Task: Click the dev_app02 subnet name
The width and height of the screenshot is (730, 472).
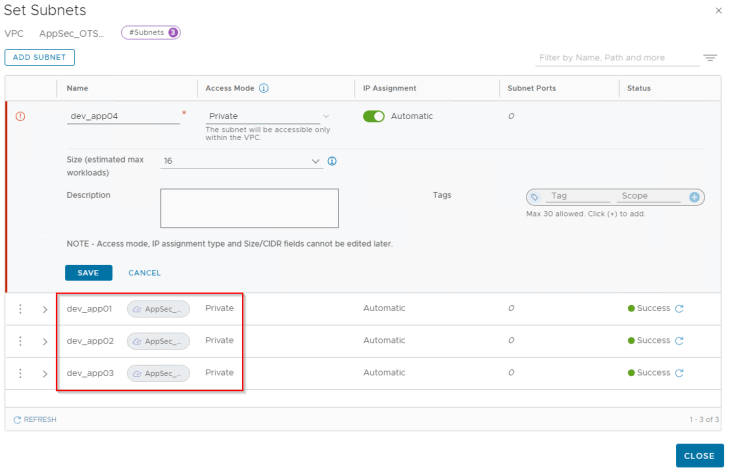Action: (90, 340)
